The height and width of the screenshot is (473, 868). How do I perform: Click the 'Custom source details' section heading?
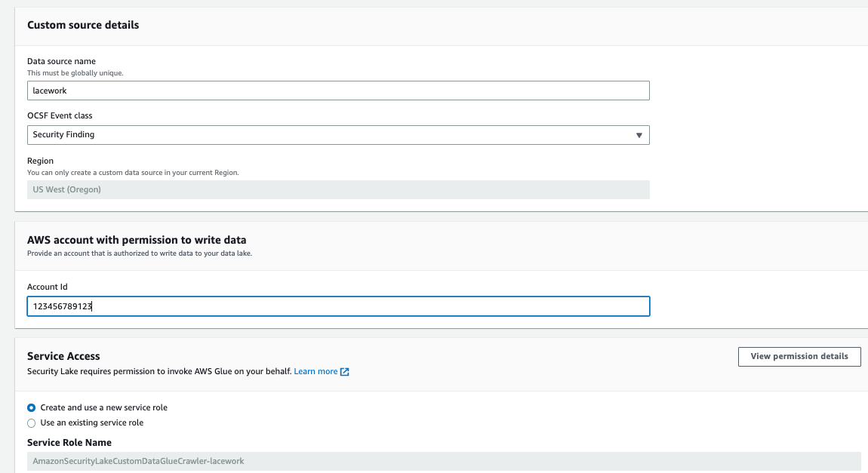click(x=83, y=25)
